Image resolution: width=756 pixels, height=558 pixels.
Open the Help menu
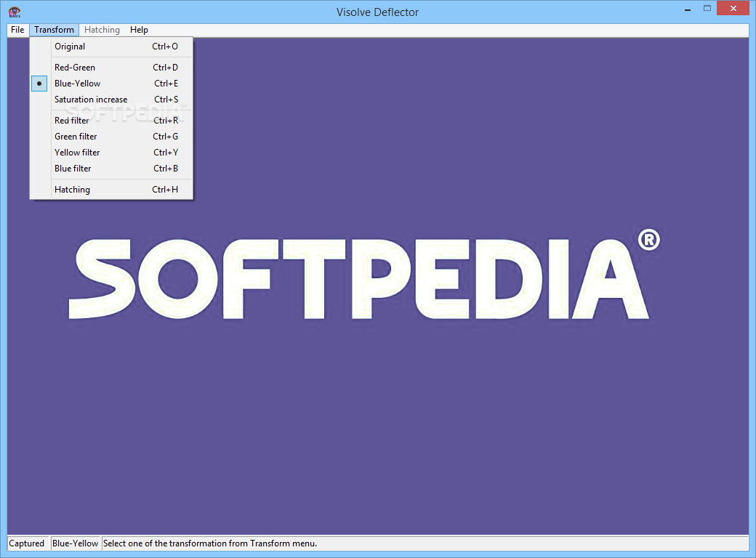point(139,30)
